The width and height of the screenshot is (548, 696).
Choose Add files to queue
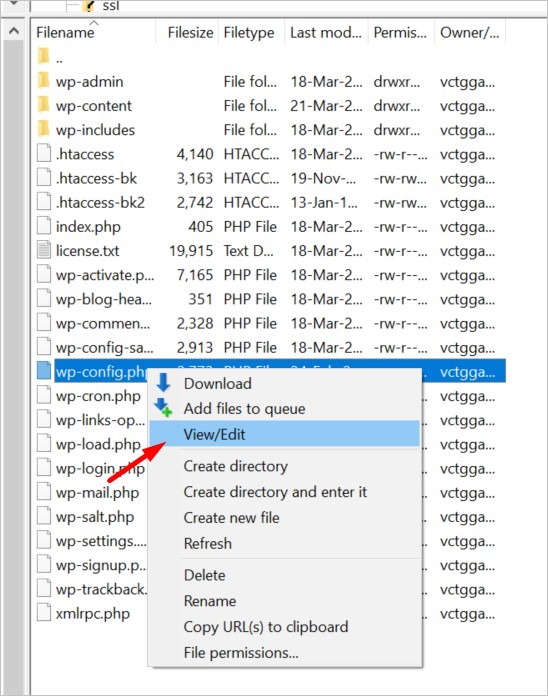pyautogui.click(x=284, y=408)
